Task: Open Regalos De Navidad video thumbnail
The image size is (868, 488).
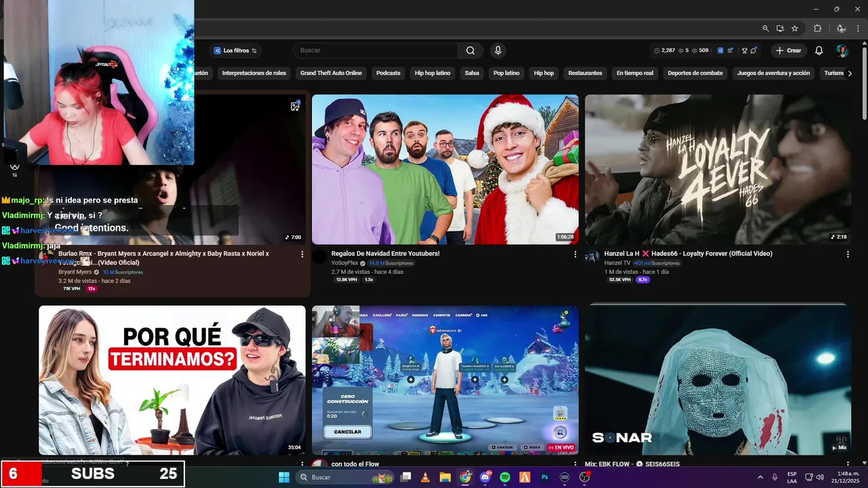Action: pyautogui.click(x=445, y=169)
